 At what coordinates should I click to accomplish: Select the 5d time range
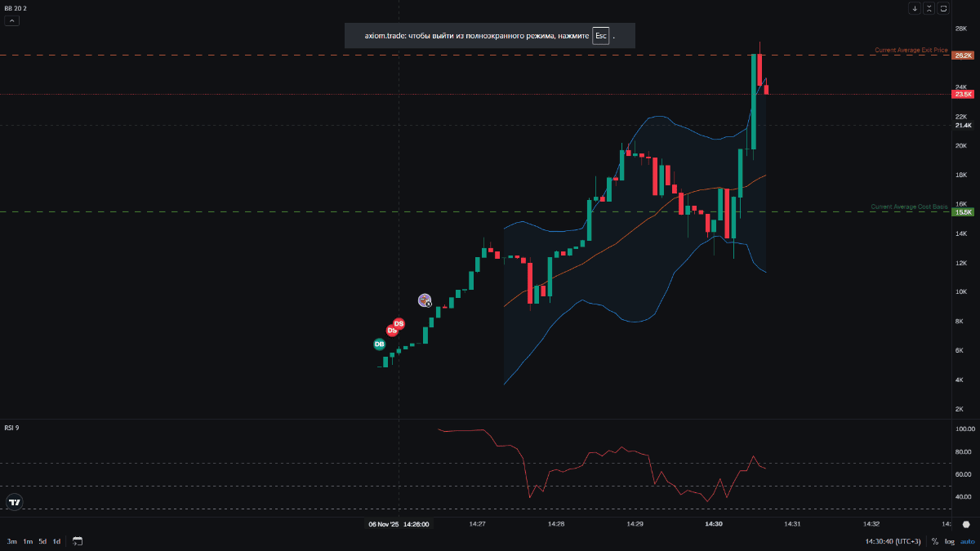(x=42, y=541)
